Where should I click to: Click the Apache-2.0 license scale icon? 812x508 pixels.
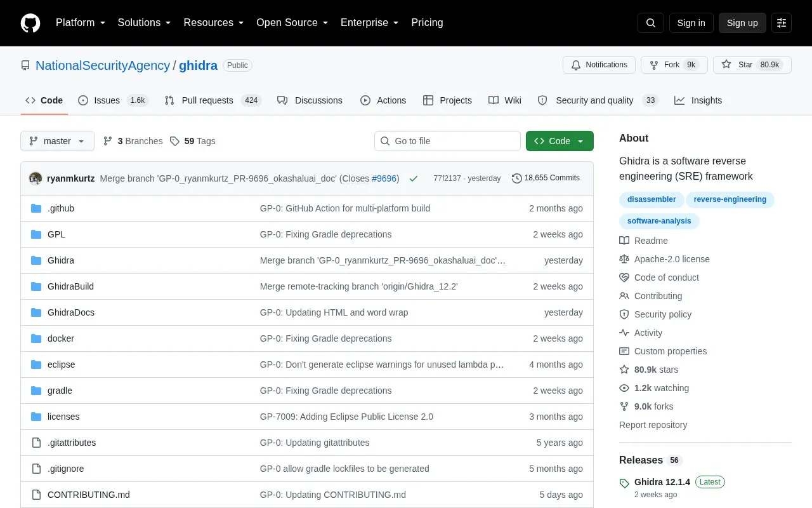(624, 259)
